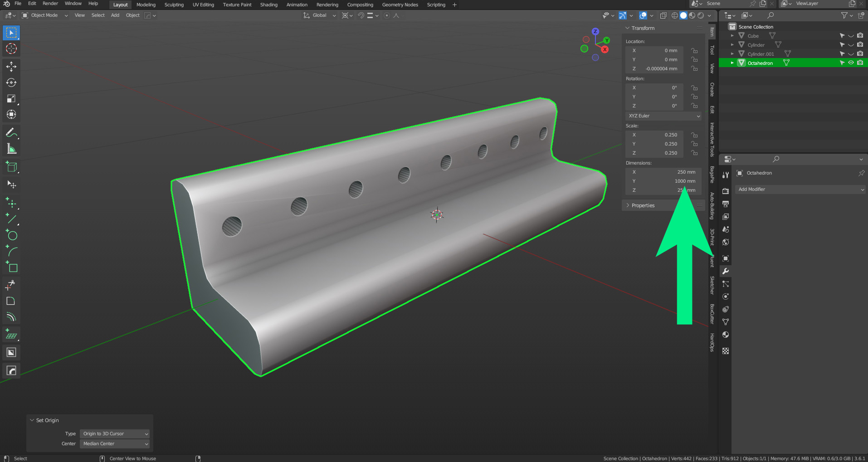Switch to rendered viewport shading
Viewport: 868px width, 462px height.
tap(701, 15)
